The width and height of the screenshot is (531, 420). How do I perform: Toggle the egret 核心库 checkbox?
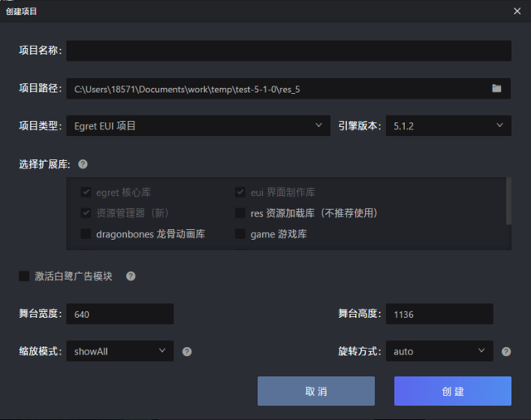tap(86, 193)
